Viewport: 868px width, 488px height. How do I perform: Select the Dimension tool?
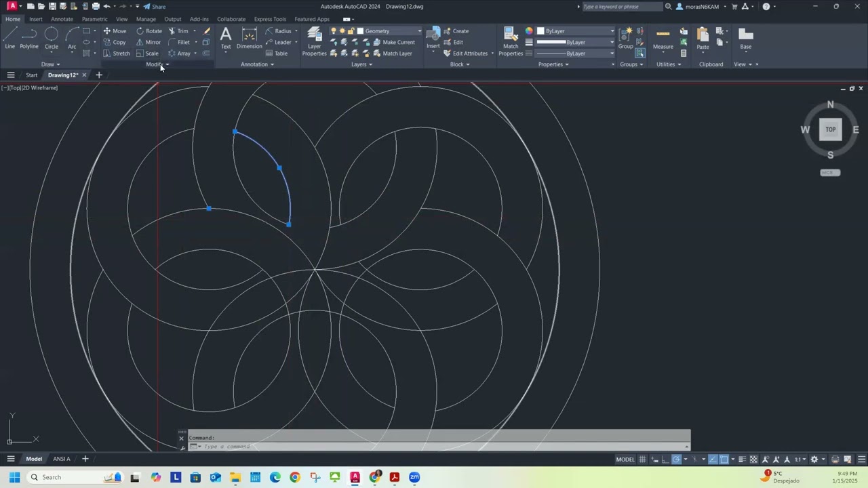pos(249,38)
